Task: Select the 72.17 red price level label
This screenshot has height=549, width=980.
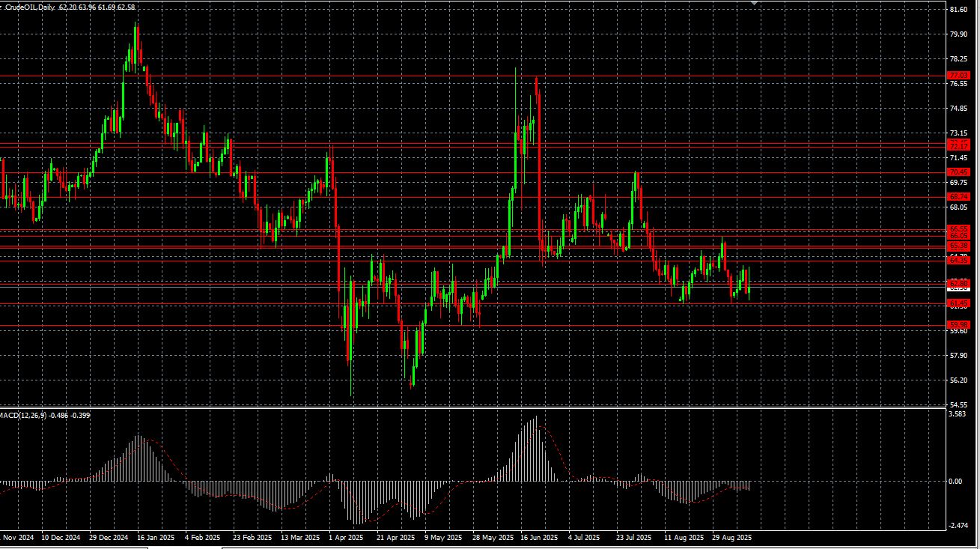Action: 959,145
